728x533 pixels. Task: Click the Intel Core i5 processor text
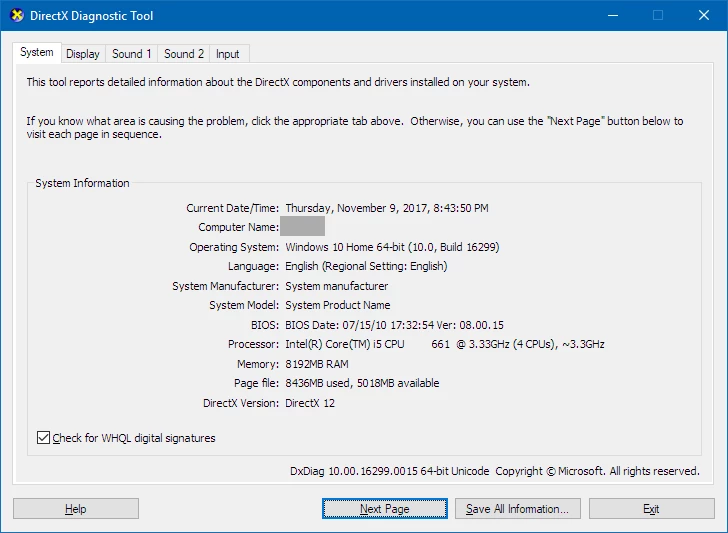tap(445, 344)
